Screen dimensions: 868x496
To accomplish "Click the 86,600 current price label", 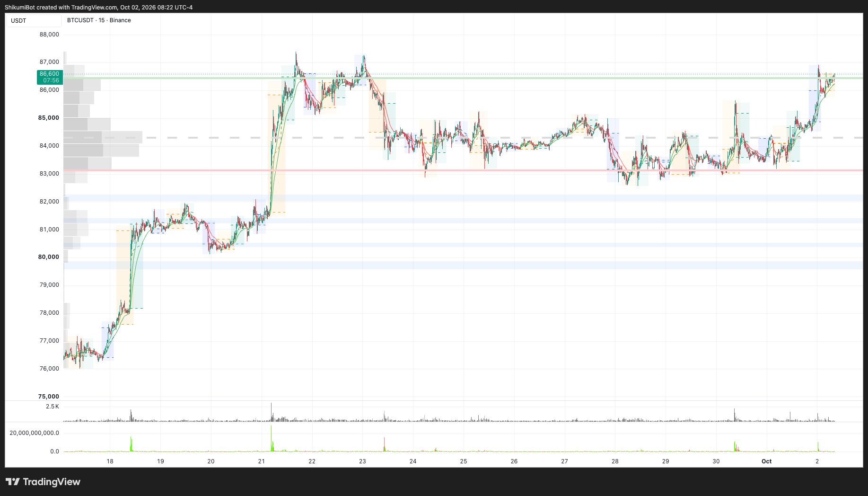I will pos(50,74).
